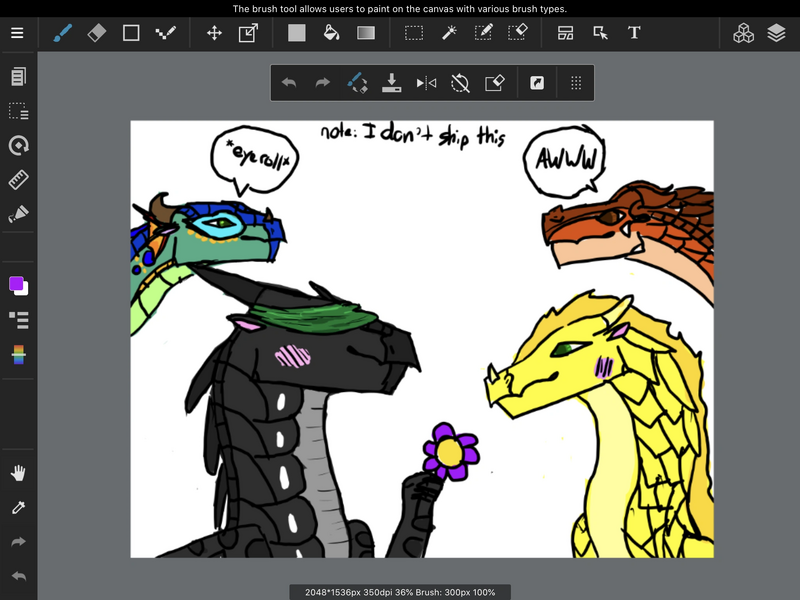Open the Materials panel with cubes icon
Image resolution: width=800 pixels, height=600 pixels.
[743, 33]
